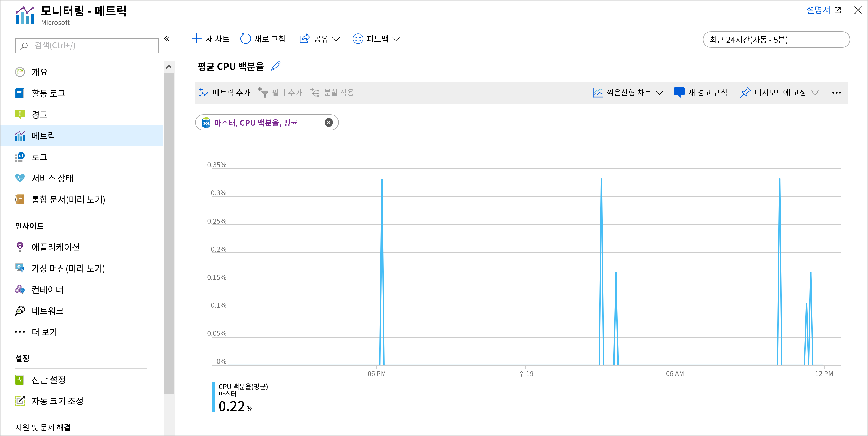
Task: Click the 0.35% y-axis label
Action: 217,165
